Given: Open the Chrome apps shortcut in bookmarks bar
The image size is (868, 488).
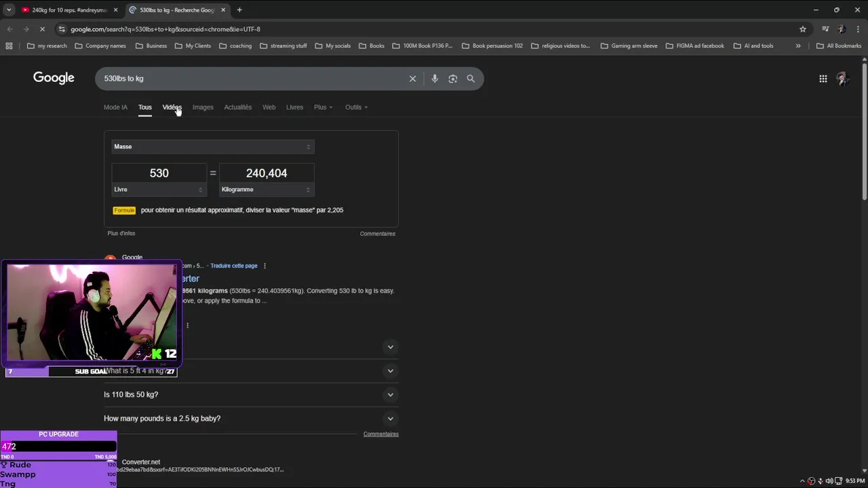Looking at the screenshot, I should click(9, 46).
